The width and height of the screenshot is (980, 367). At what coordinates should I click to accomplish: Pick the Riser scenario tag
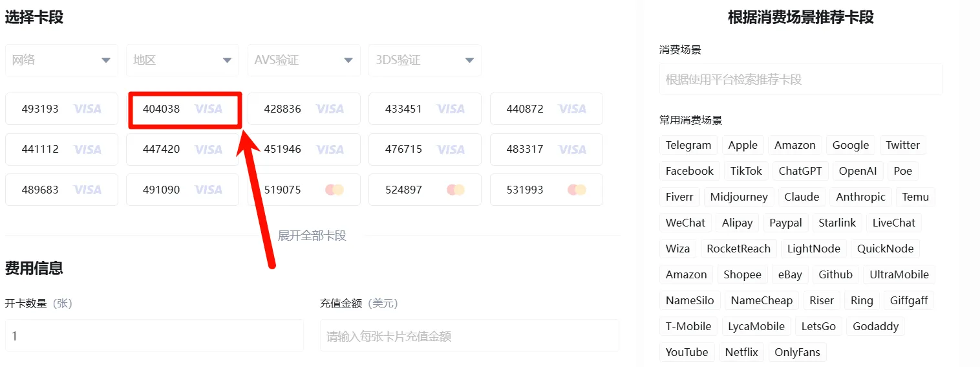822,300
